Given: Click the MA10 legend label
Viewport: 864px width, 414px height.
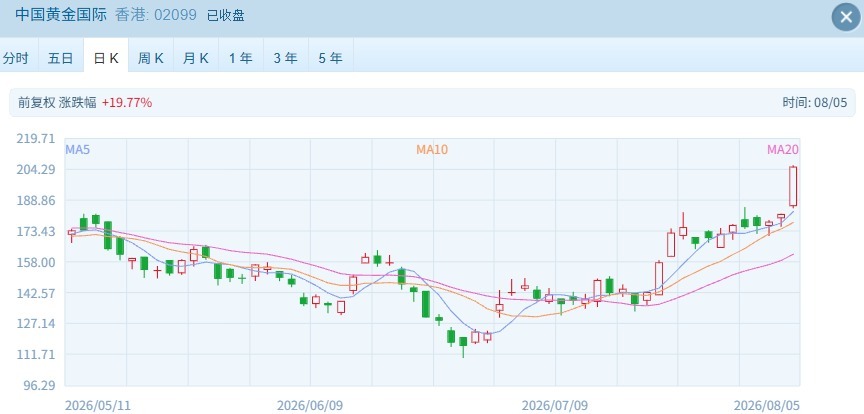Looking at the screenshot, I should pyautogui.click(x=432, y=149).
